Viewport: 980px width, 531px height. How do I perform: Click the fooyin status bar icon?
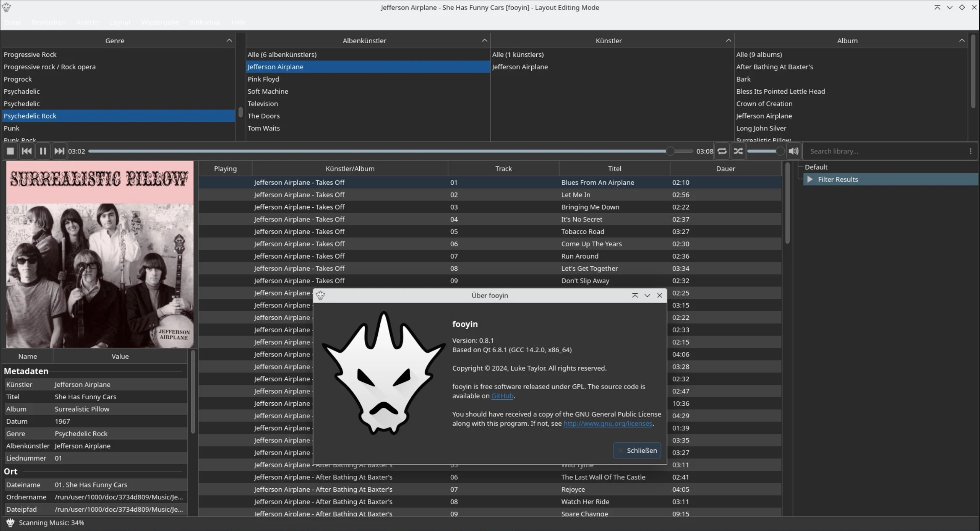coord(10,522)
